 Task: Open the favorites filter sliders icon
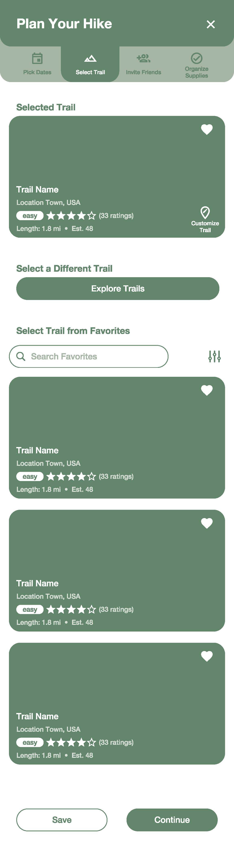tap(214, 356)
